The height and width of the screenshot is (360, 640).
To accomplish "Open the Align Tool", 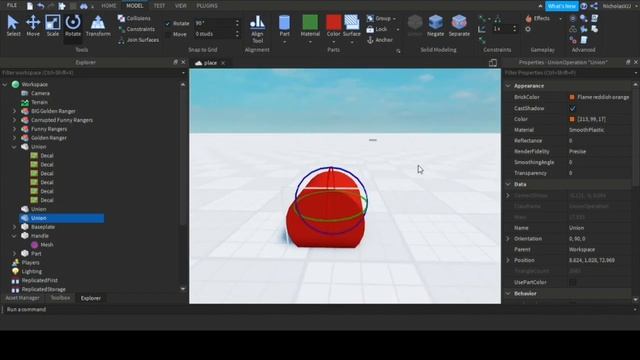I will (x=257, y=29).
